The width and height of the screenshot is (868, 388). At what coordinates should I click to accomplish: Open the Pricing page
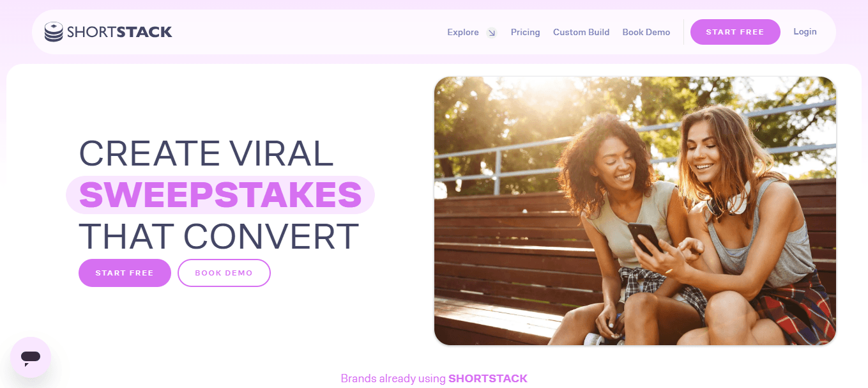pos(525,32)
